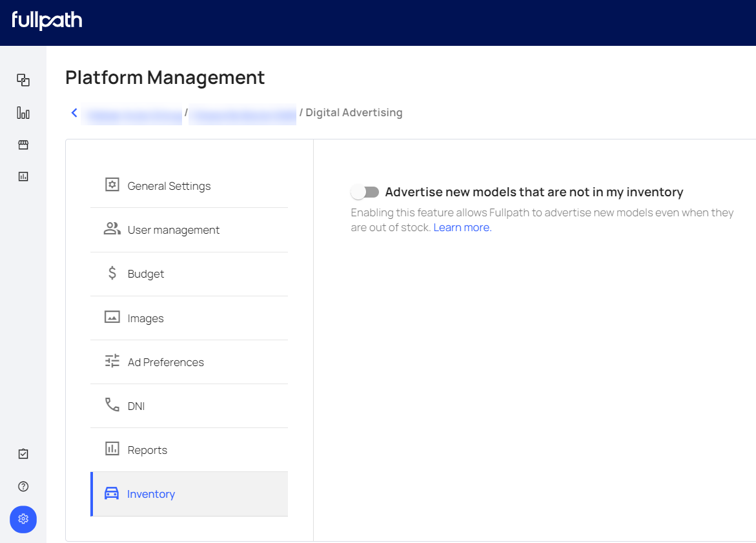Screen dimensions: 756x543
Task: Open the bar chart analytics sidebar icon
Action: [23, 113]
